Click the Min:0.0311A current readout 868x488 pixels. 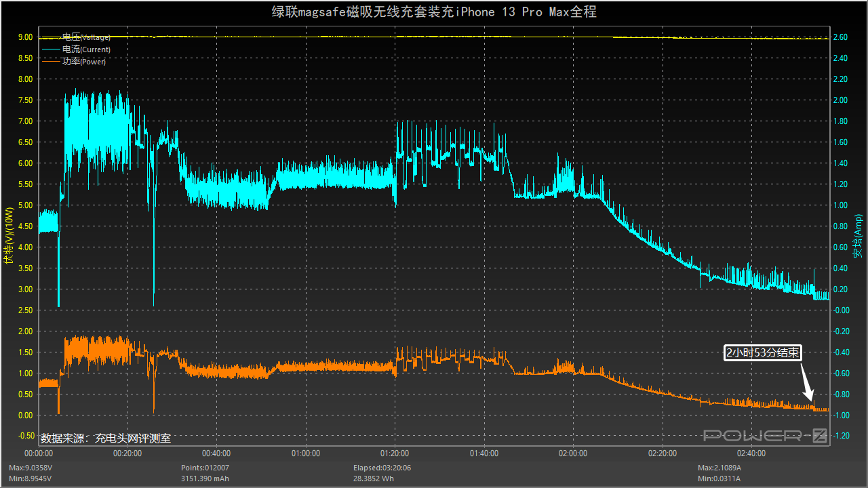(719, 479)
